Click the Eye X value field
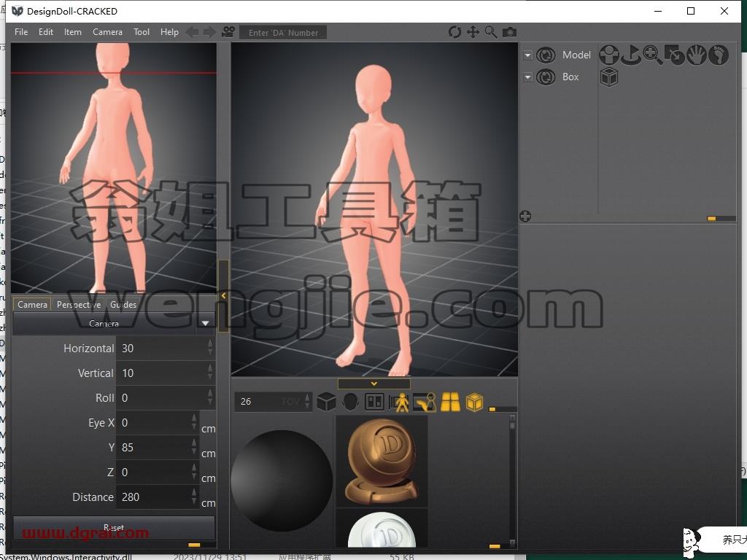This screenshot has height=560, width=747. (153, 422)
